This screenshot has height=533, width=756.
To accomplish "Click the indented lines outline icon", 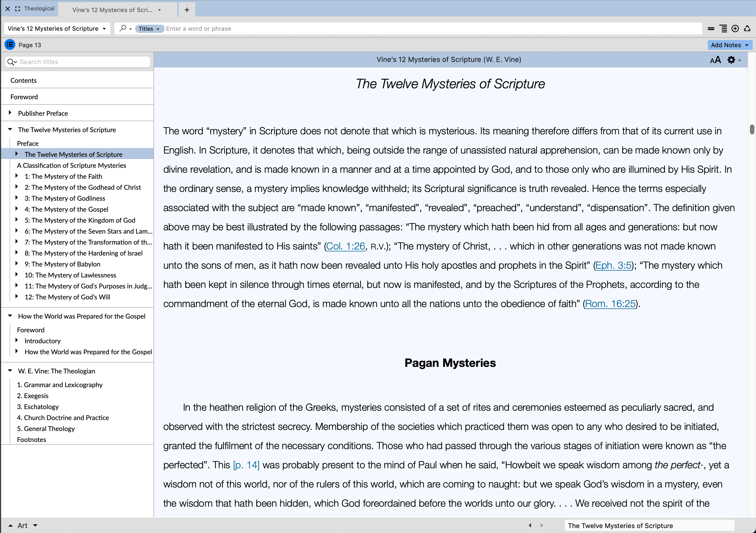I will coord(723,29).
